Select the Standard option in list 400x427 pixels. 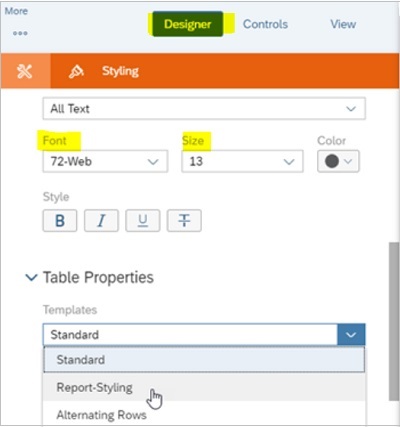(x=204, y=360)
